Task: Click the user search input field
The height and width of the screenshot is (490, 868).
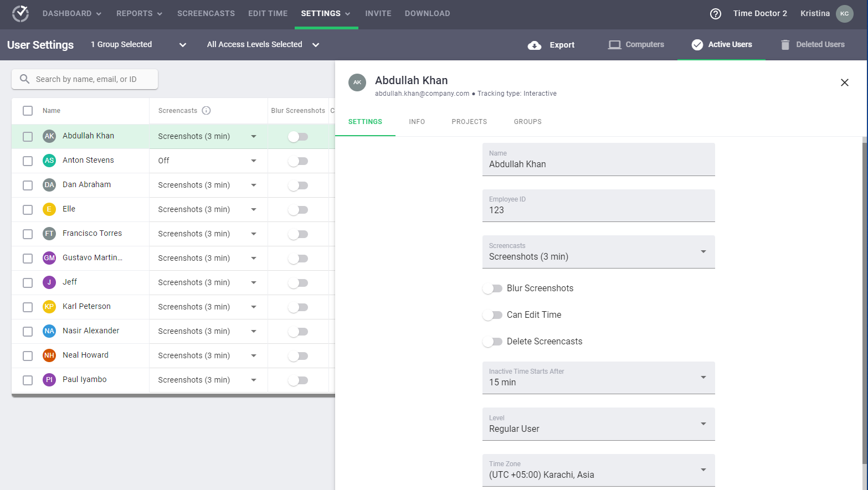Action: pos(89,79)
